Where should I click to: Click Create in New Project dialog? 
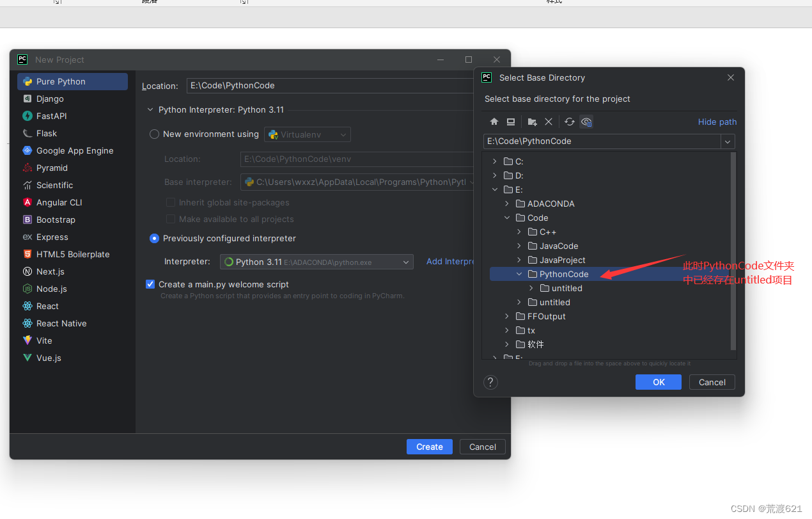430,447
